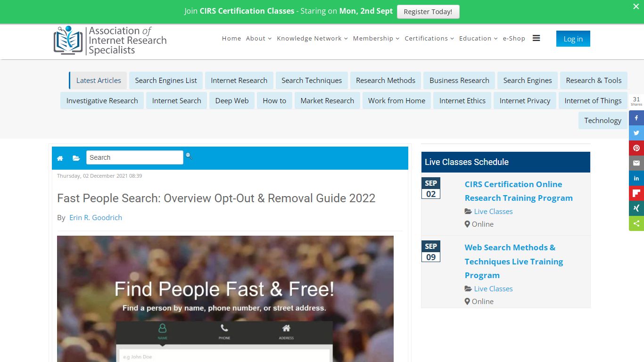The width and height of the screenshot is (644, 362).
Task: Click the Register Today! button
Action: [428, 12]
